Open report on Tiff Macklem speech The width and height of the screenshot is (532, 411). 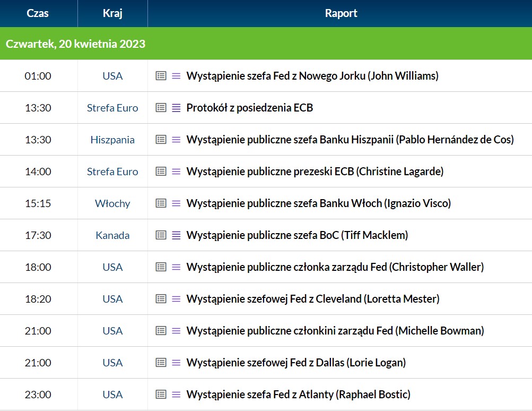tap(297, 235)
